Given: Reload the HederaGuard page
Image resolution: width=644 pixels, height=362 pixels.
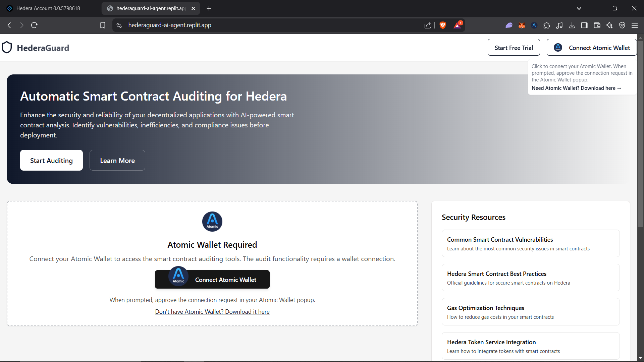Looking at the screenshot, I should click(x=34, y=25).
